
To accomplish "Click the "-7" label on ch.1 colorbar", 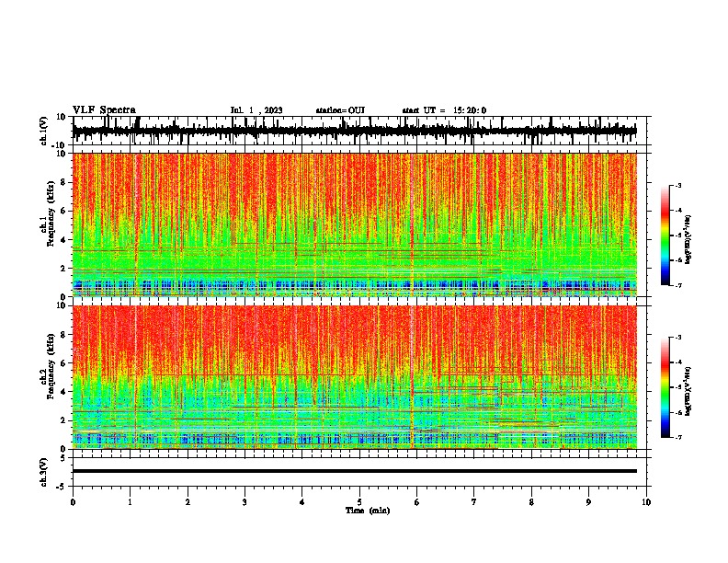I will (x=678, y=285).
